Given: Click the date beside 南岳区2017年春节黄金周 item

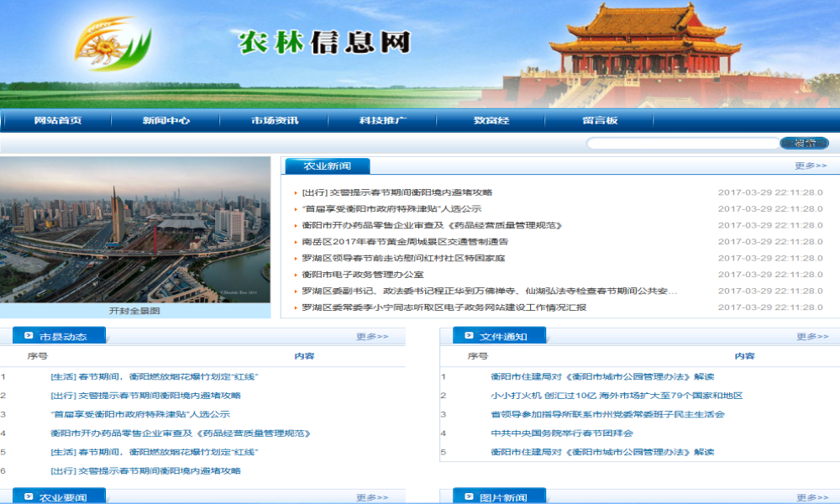Looking at the screenshot, I should pyautogui.click(x=770, y=242).
